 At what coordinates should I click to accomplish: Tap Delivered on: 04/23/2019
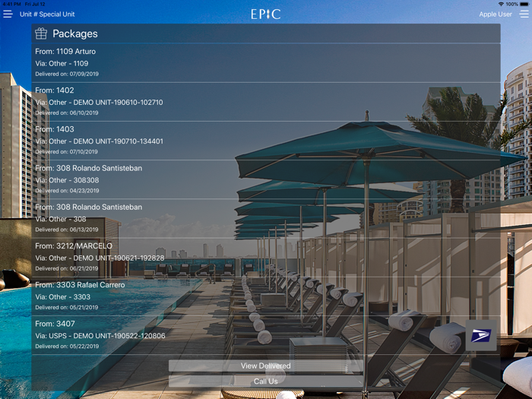(67, 191)
